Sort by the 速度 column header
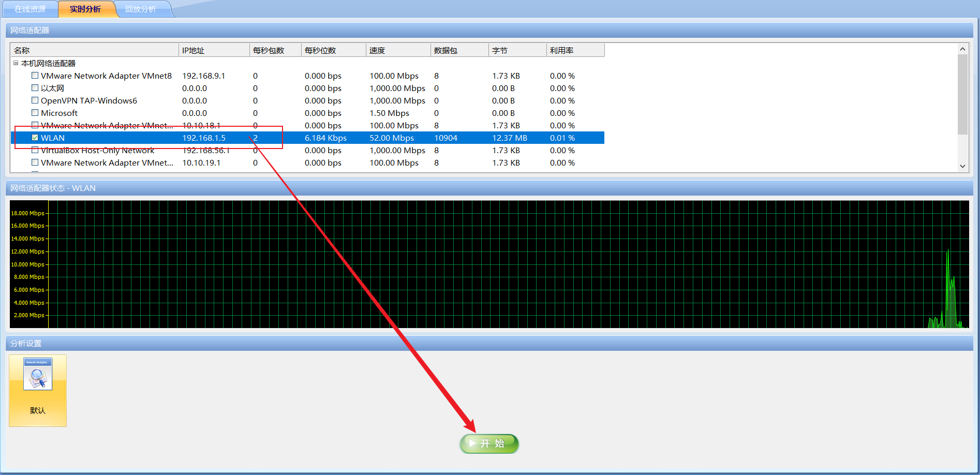The width and height of the screenshot is (980, 475). click(x=398, y=50)
